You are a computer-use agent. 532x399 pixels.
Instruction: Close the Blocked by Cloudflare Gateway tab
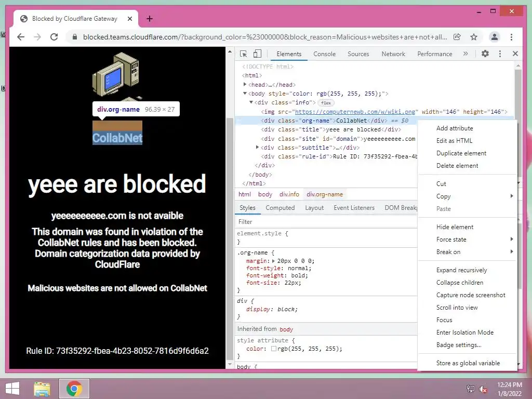129,19
